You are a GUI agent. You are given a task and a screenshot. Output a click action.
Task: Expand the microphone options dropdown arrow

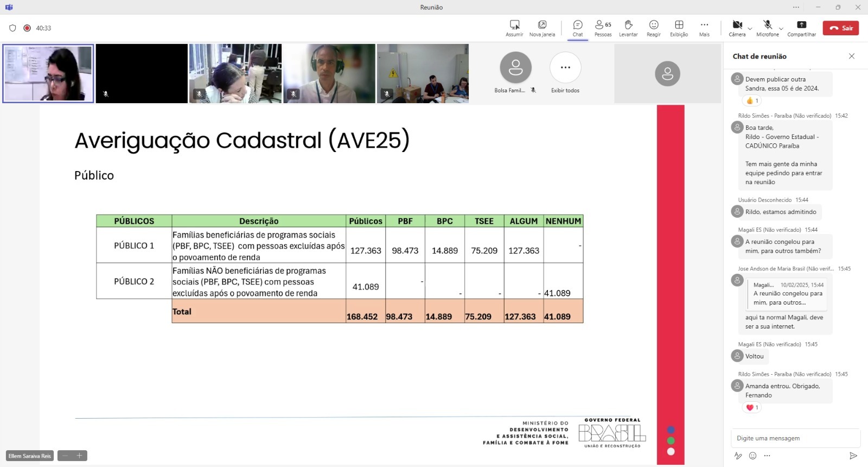(781, 28)
